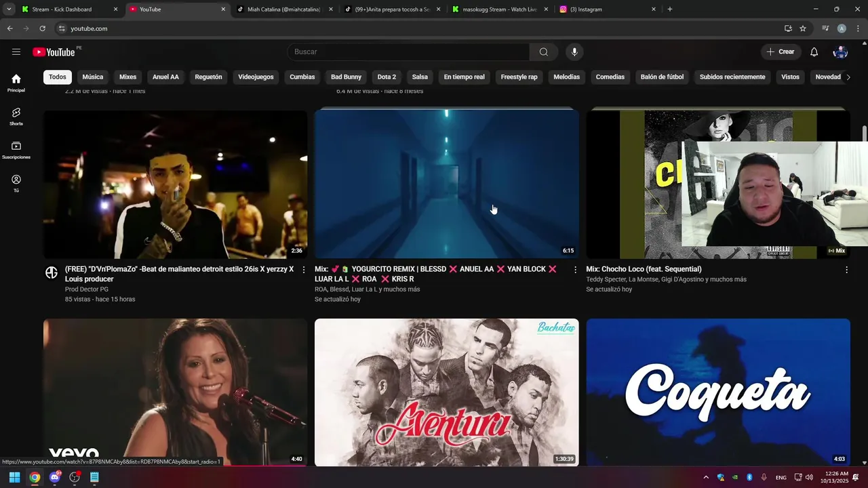
Task: Click Chrome icon in taskbar
Action: [x=35, y=477]
